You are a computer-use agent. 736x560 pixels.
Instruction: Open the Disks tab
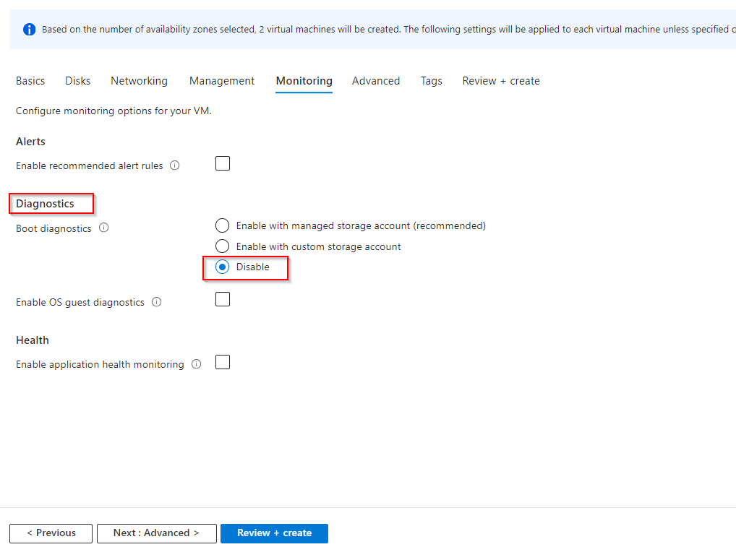coord(78,81)
